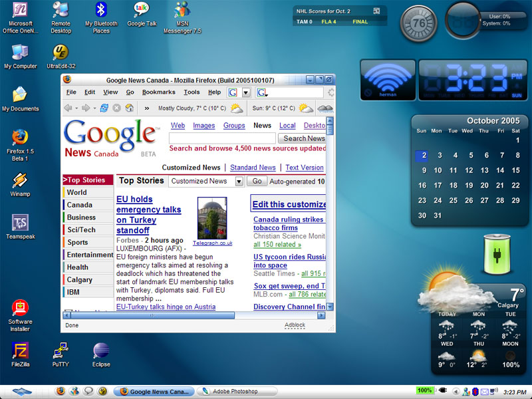Open the Bookmarks menu
Viewport: 532px width, 399px height.
[158, 92]
